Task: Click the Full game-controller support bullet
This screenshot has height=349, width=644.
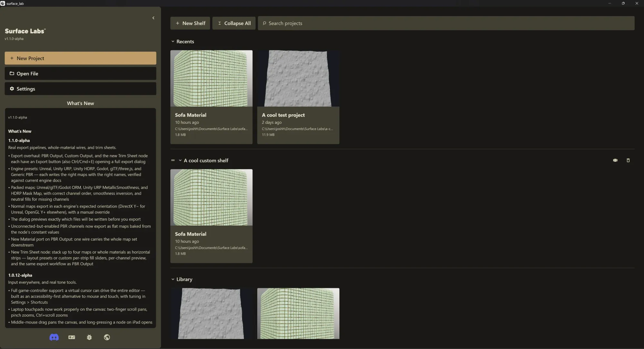Action: pos(77,296)
